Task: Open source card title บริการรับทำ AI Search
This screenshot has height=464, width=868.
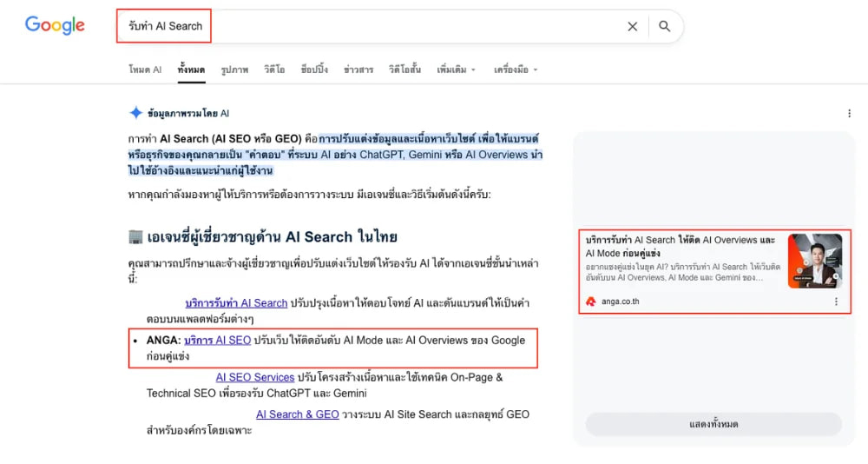Action: click(x=681, y=247)
